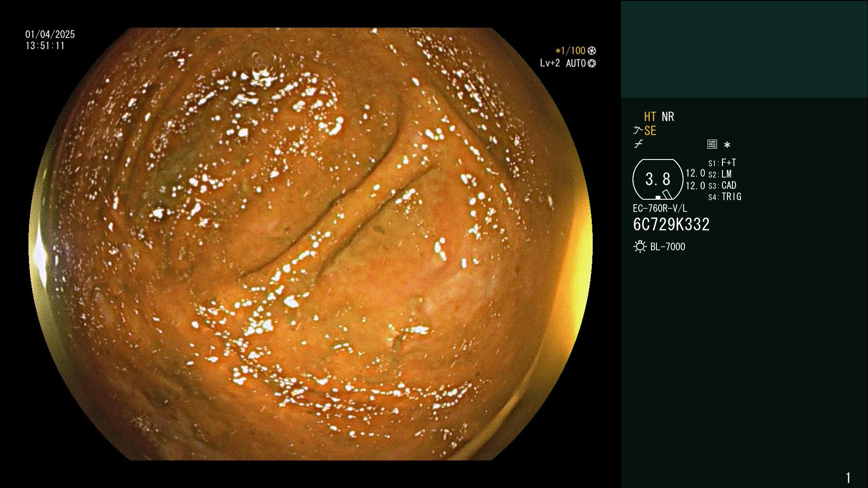The image size is (868, 488).
Task: Click the serial number 6C729K332
Action: click(671, 225)
